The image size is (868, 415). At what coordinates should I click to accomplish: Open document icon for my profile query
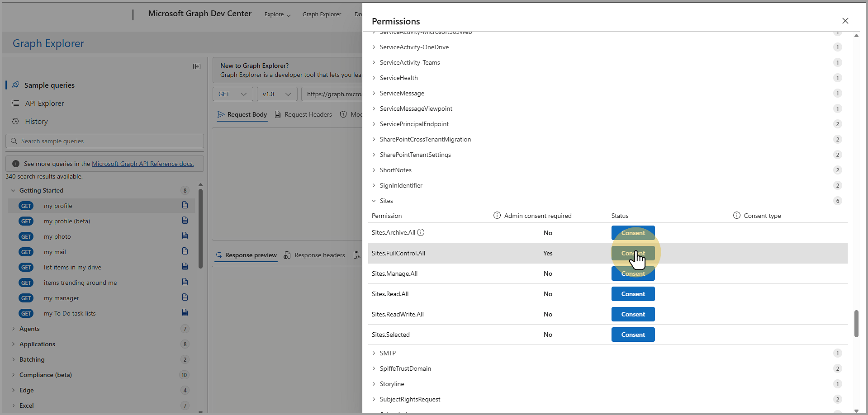click(185, 205)
